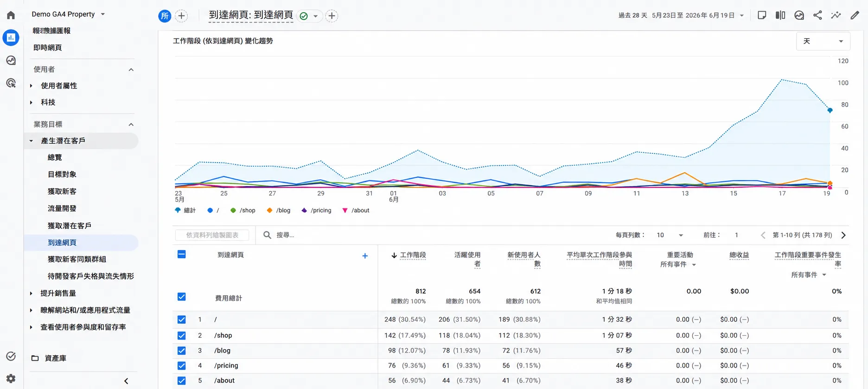Collapse the 使用者 section

pyautogui.click(x=131, y=69)
